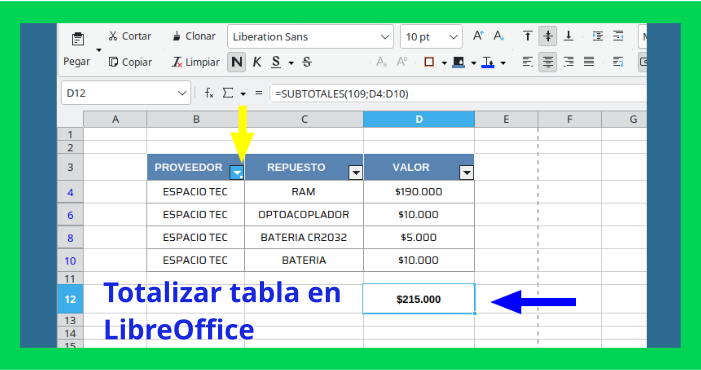Align text to the left

(528, 62)
